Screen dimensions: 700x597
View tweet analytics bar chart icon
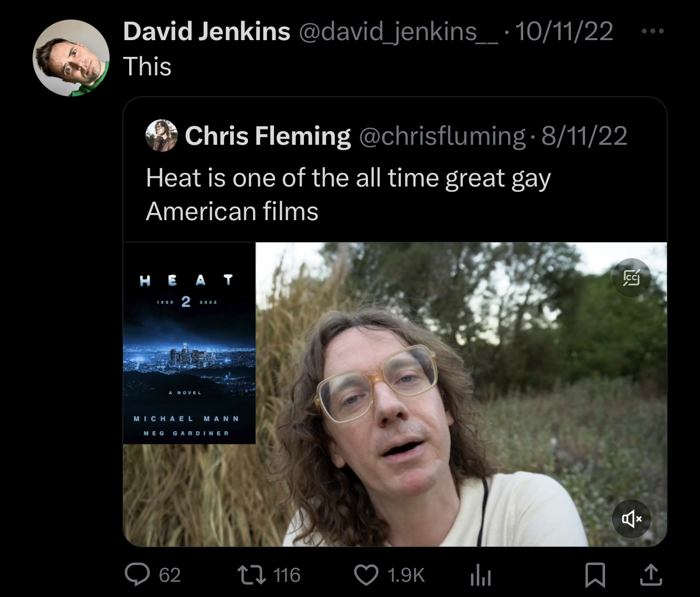click(481, 575)
